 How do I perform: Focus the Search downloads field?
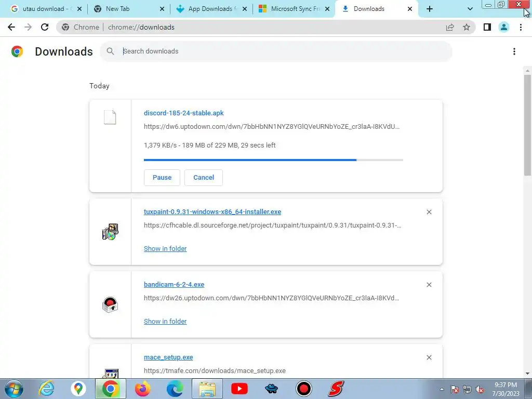tap(276, 51)
